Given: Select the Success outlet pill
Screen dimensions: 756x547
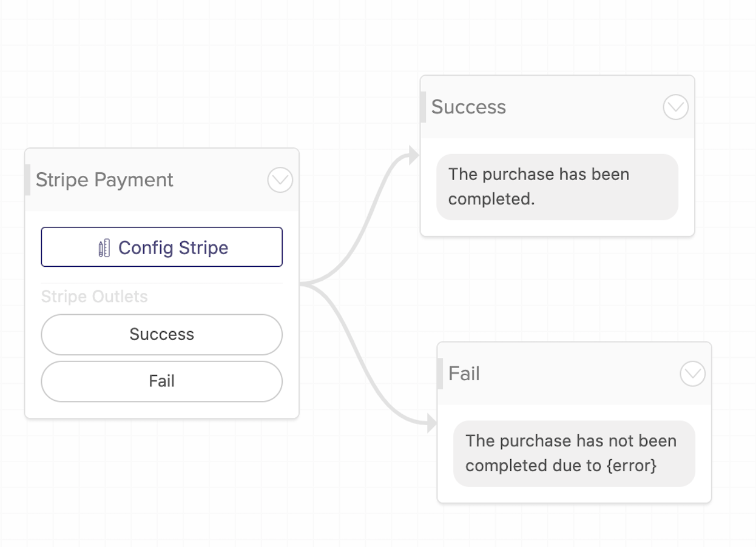Looking at the screenshot, I should pos(162,334).
